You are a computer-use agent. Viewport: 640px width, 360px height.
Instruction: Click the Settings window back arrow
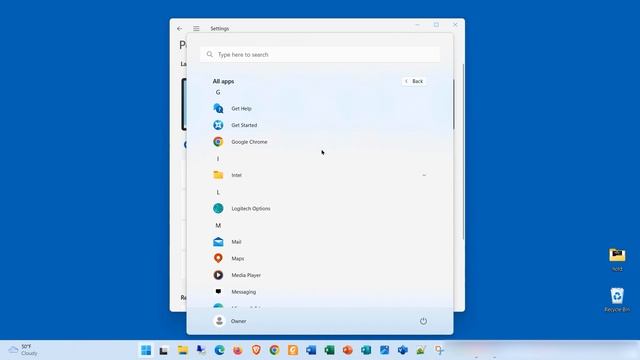(180, 29)
